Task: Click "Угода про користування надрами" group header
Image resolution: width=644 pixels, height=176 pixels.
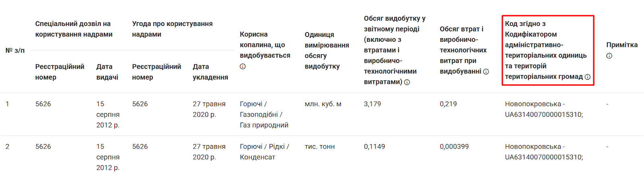Action: (172, 29)
